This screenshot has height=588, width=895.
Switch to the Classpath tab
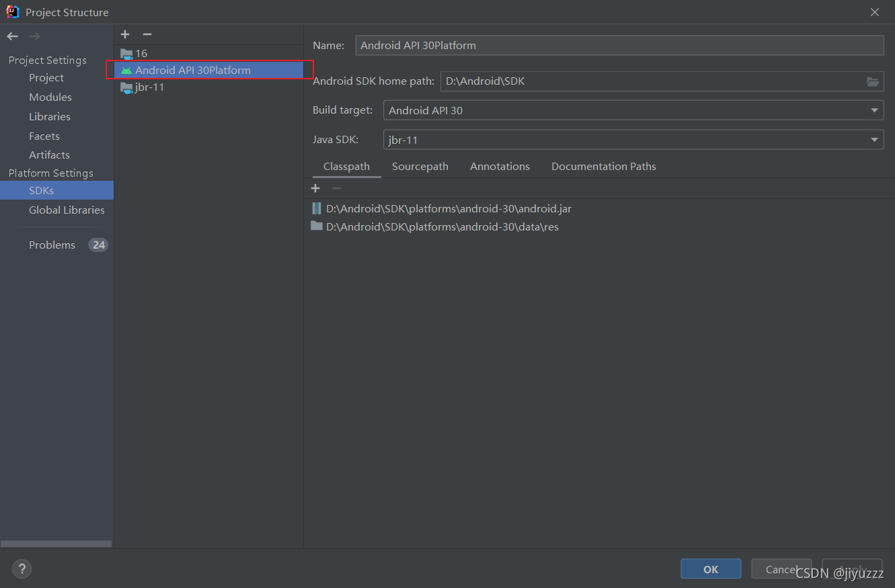346,167
